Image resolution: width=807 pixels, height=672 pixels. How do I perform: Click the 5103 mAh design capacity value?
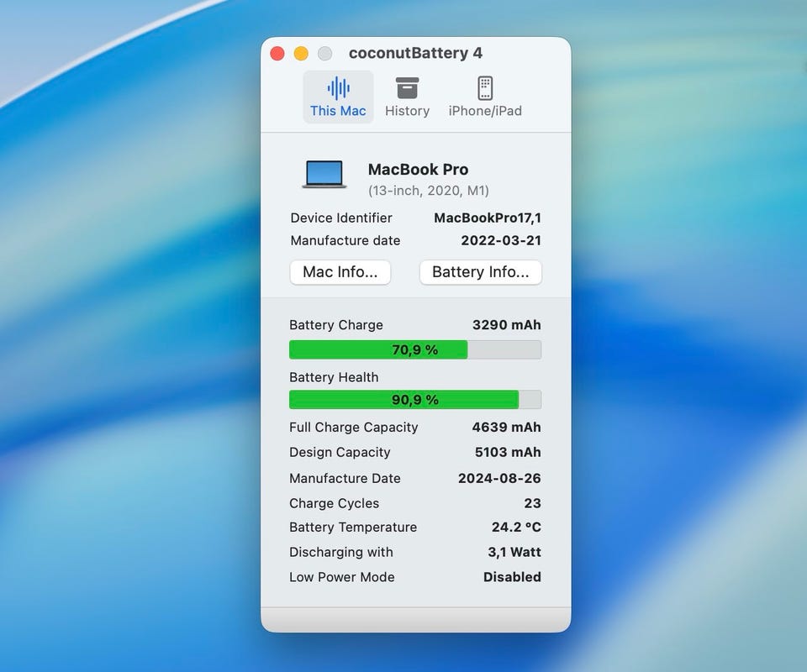[508, 453]
